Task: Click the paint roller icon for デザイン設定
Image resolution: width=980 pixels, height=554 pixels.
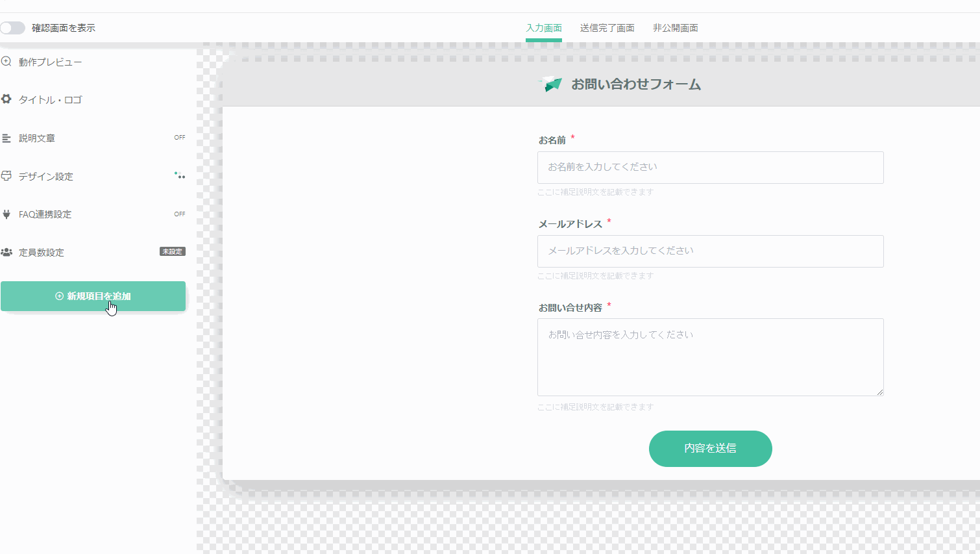Action: click(x=6, y=176)
